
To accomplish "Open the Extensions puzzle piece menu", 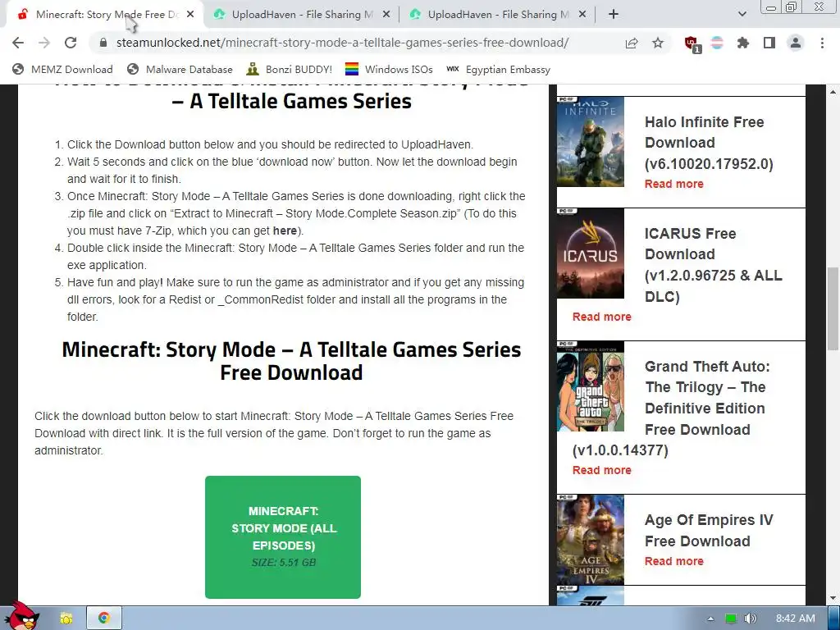I will coord(742,43).
